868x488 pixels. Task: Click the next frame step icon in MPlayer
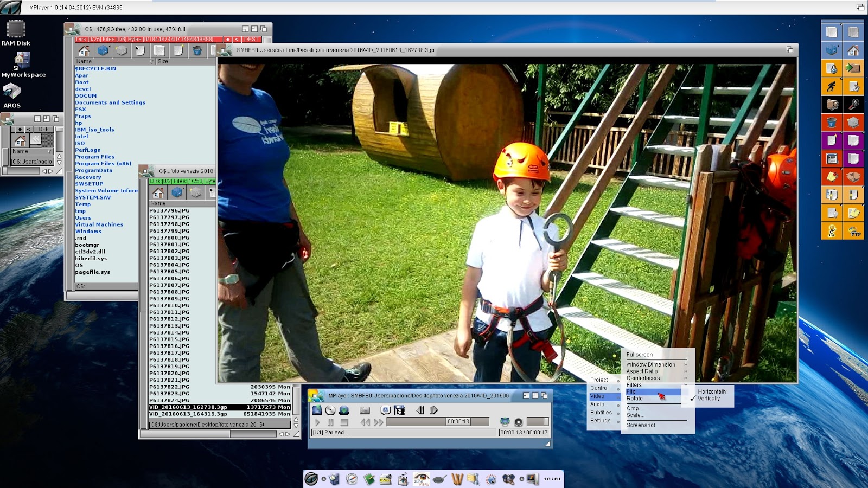pyautogui.click(x=433, y=410)
